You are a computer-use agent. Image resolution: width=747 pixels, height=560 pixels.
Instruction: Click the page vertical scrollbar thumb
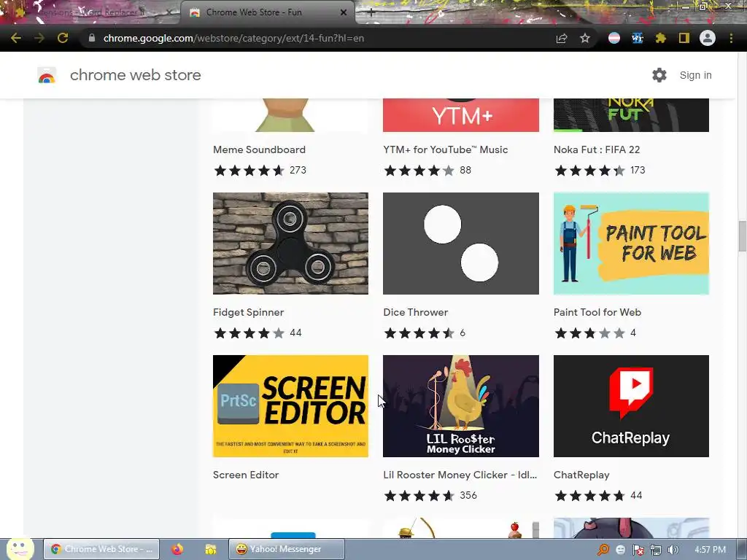(x=742, y=236)
